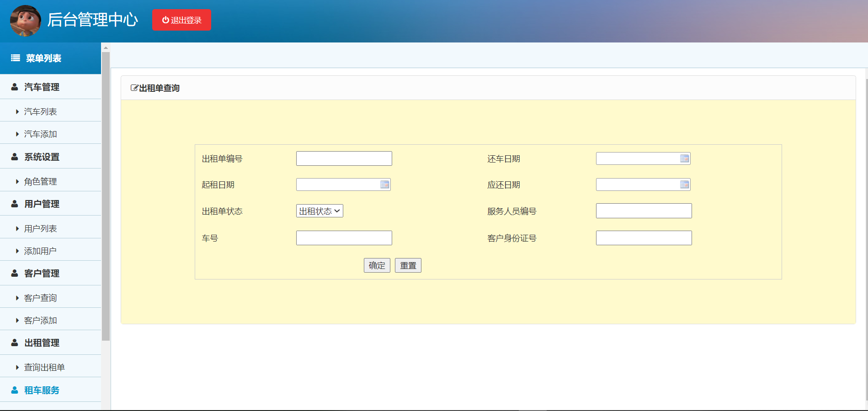Click the sidebar scrollbar up arrow

click(106, 47)
